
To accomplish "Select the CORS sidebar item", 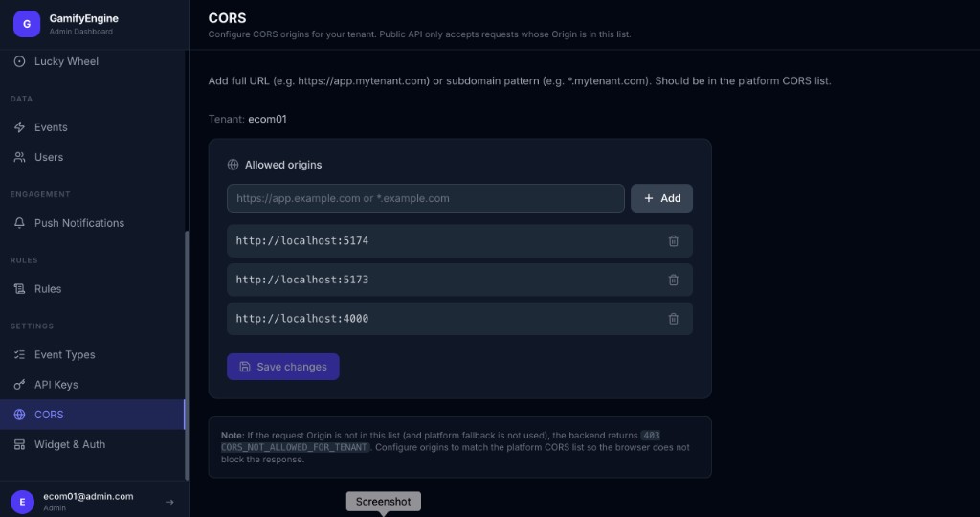I will (x=48, y=415).
